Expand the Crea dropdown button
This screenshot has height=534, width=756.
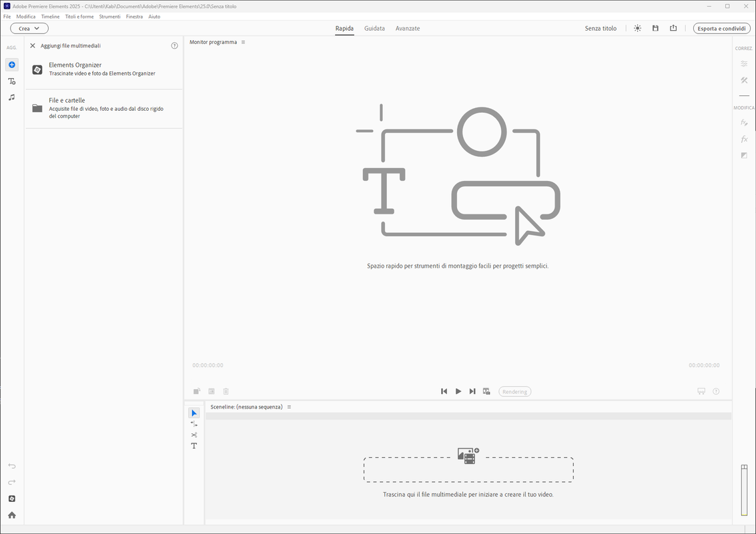29,29
